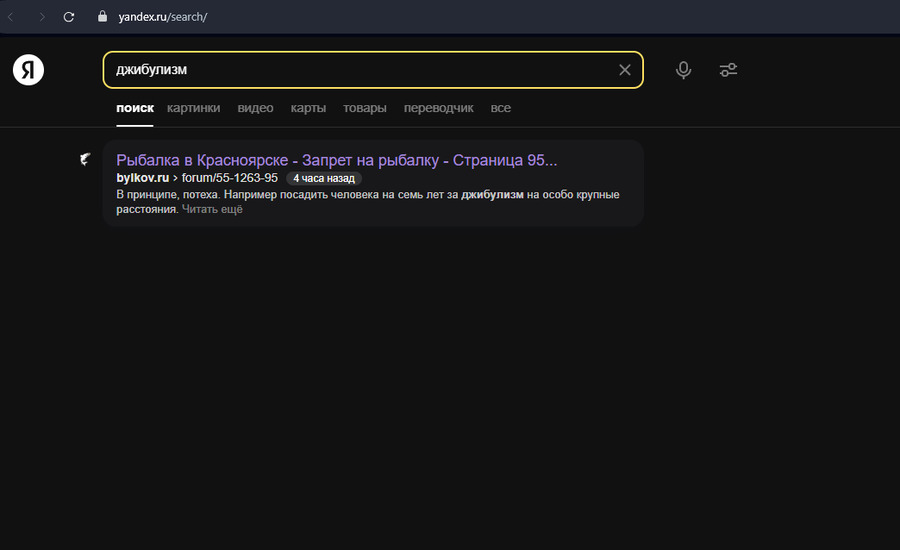Open the карты tab

(x=308, y=108)
